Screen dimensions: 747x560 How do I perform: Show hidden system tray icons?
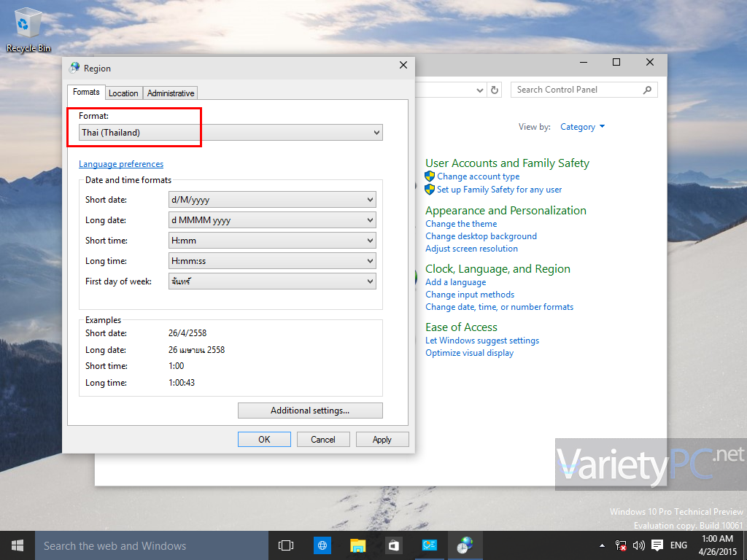(602, 545)
